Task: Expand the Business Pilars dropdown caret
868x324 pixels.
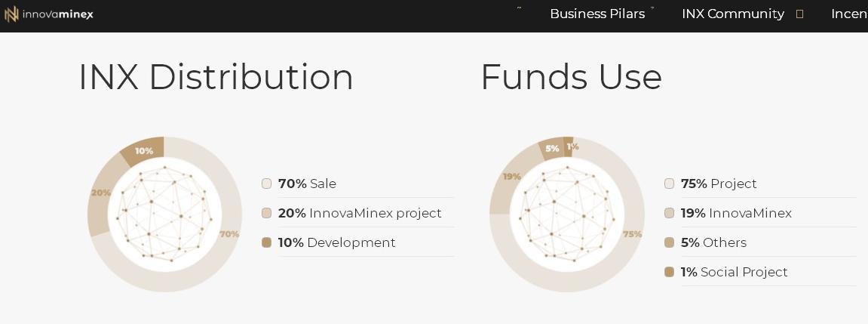Action: click(x=652, y=8)
